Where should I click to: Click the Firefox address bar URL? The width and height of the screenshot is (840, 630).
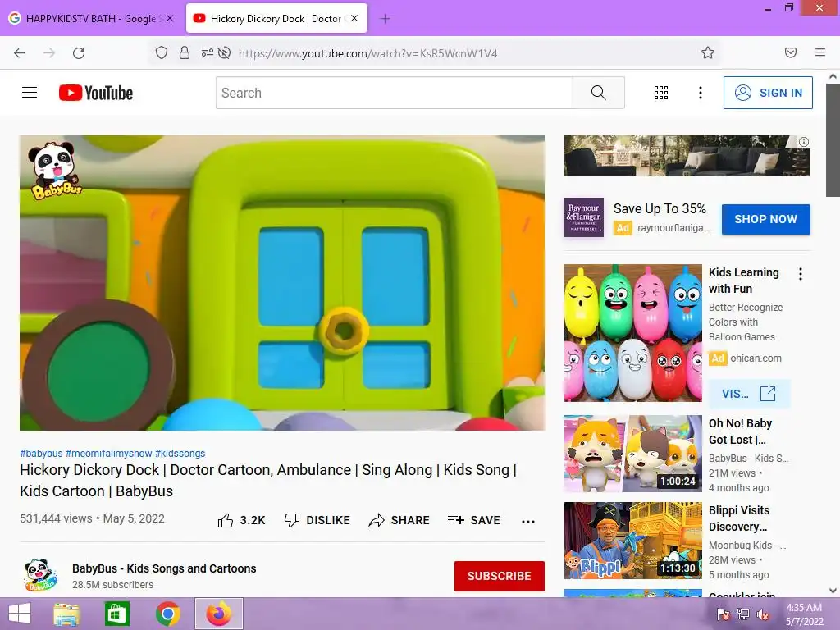coord(367,53)
